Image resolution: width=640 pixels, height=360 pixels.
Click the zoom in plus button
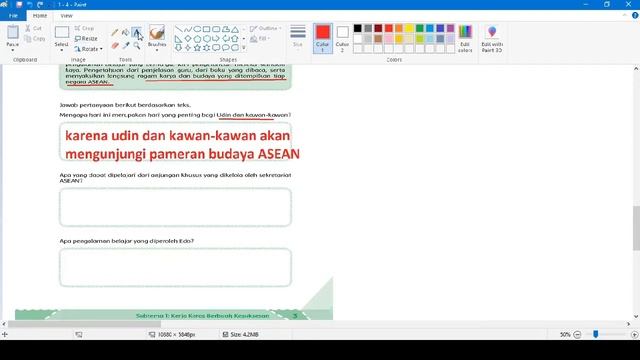coord(634,334)
